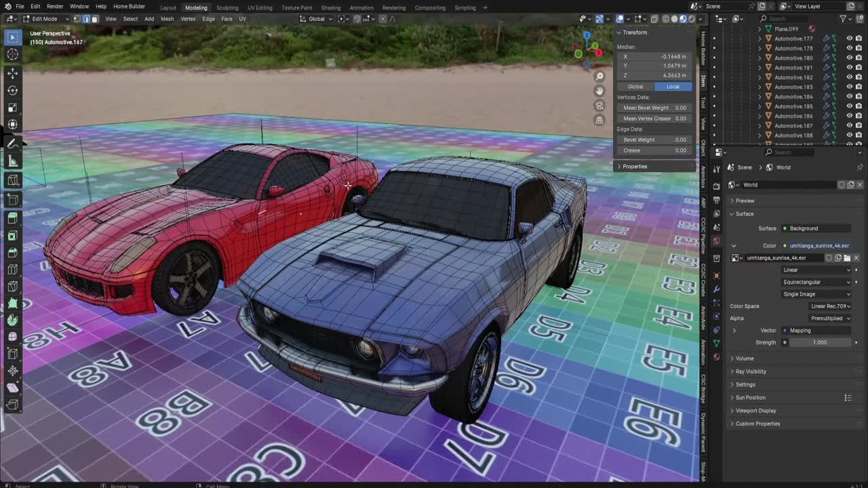Screen dimensions: 868x488
Task: Open the Home Builder menu
Action: (x=129, y=7)
